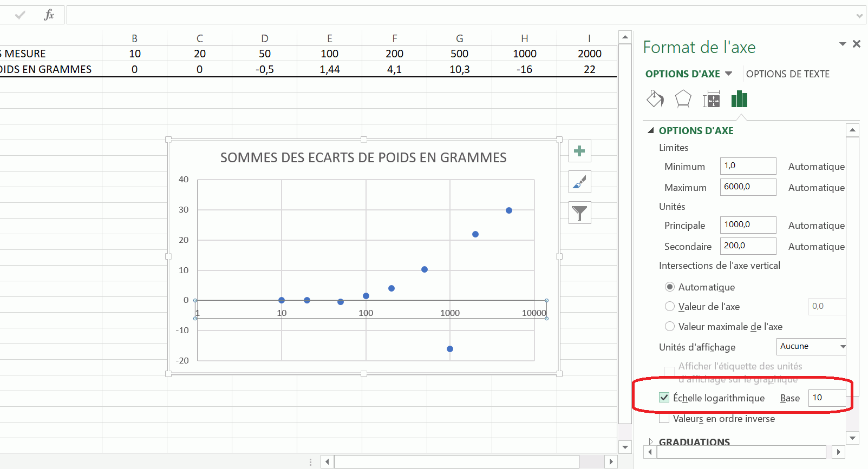Viewport: 868px width, 469px height.
Task: Click the Principale unit field
Action: click(x=748, y=225)
